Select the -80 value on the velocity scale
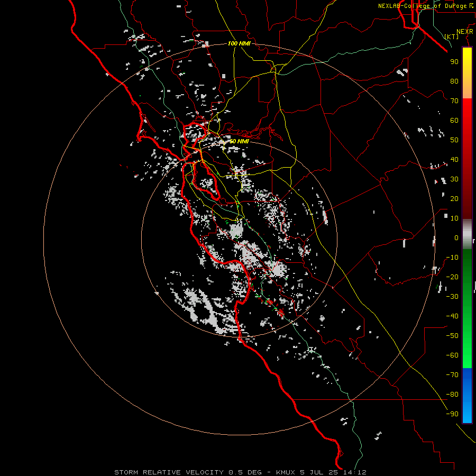The height and width of the screenshot is (476, 476). tap(452, 395)
